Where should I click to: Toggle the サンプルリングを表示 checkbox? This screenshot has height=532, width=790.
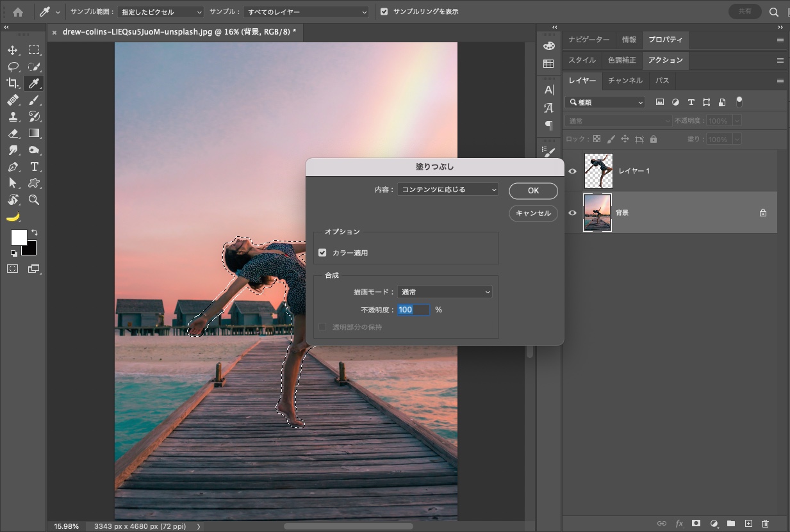(x=385, y=11)
